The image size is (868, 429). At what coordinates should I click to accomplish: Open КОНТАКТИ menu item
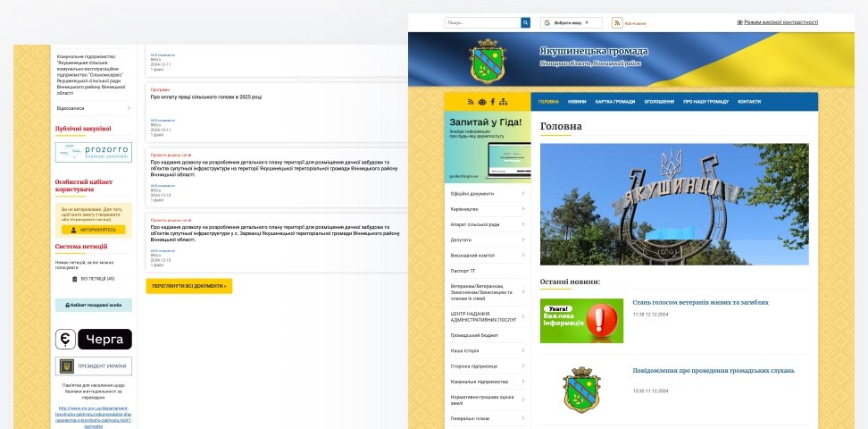click(x=749, y=102)
